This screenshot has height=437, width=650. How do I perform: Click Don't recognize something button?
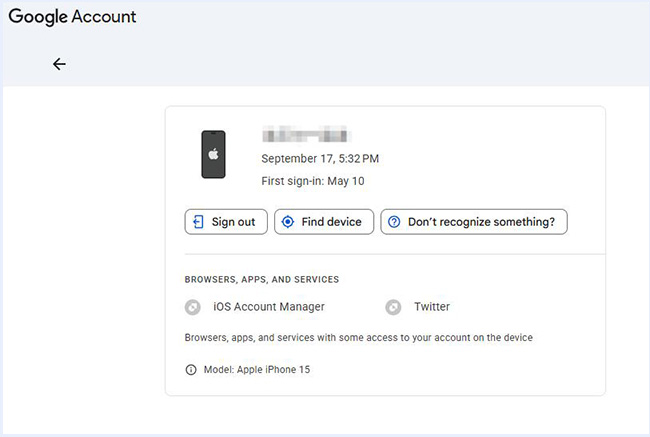(x=474, y=222)
